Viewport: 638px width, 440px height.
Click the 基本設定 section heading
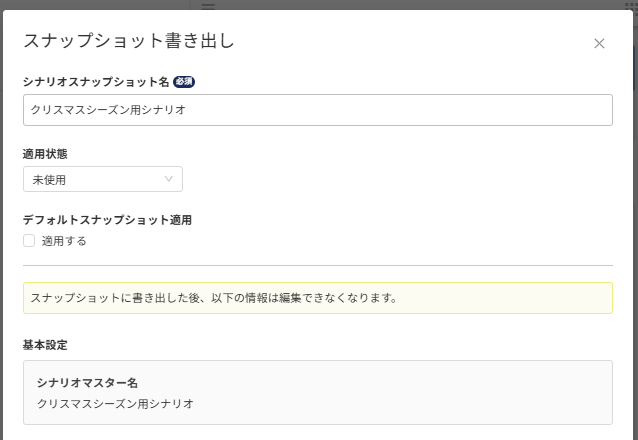(x=45, y=345)
